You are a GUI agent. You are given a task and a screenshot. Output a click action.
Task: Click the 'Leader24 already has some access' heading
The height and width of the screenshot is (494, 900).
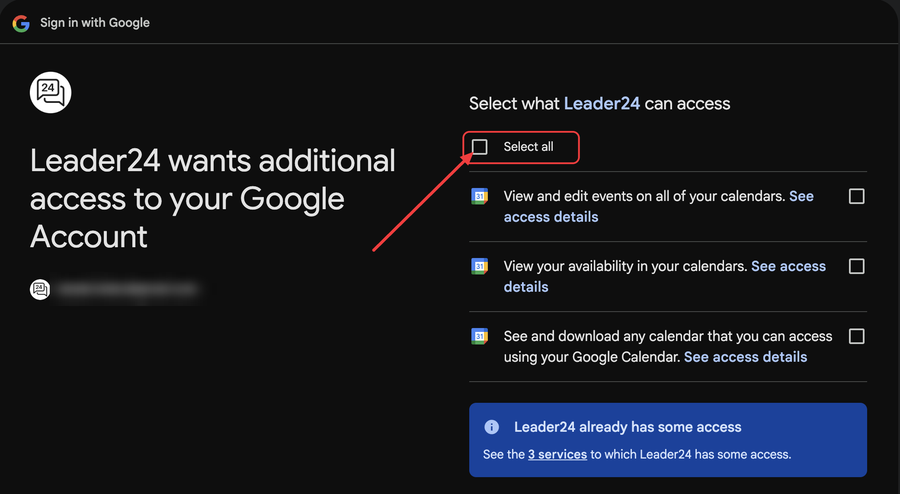point(627,427)
